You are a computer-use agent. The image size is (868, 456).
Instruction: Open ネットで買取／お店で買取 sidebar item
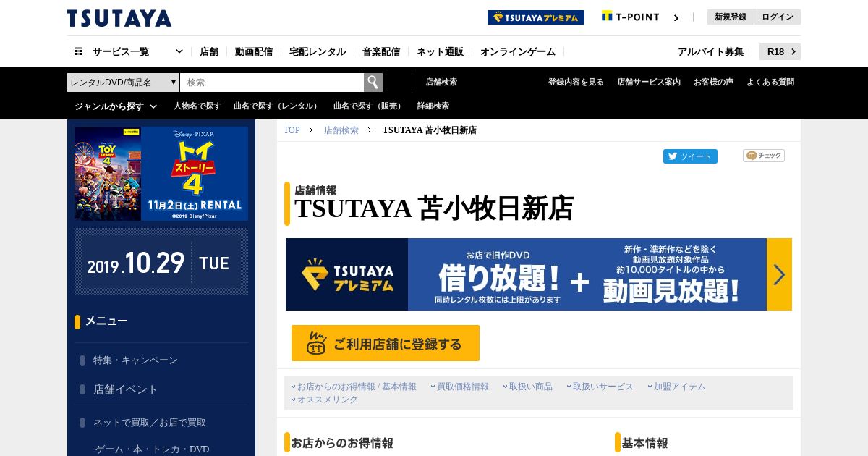point(150,423)
